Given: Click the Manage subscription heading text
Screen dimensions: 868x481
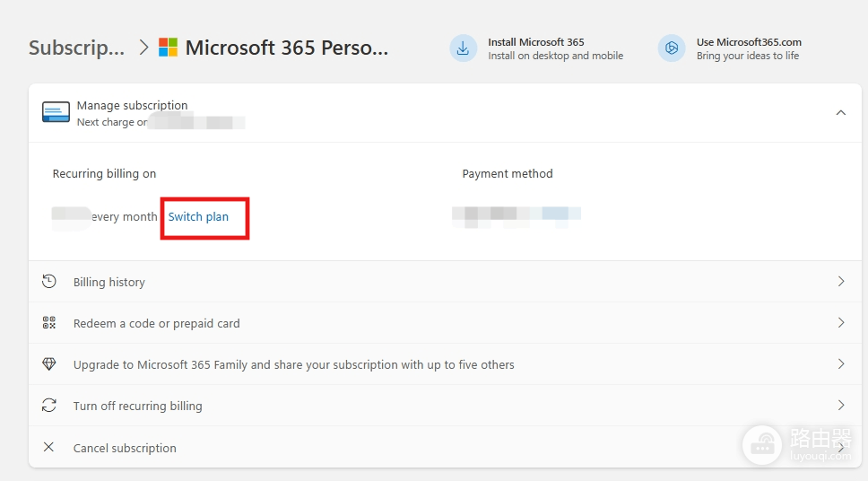Looking at the screenshot, I should pos(133,105).
